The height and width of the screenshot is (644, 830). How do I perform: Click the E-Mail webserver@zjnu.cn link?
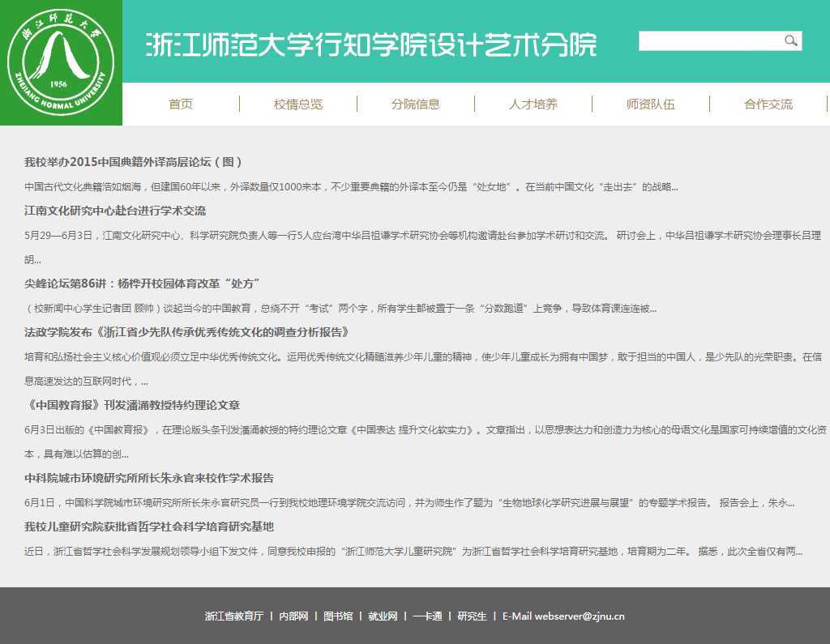pos(563,616)
